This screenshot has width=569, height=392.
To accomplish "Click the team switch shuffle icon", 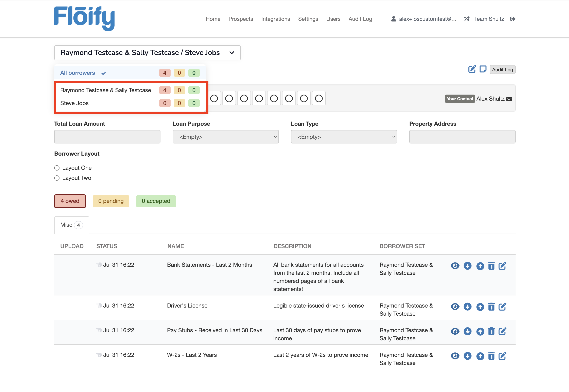I will point(466,19).
